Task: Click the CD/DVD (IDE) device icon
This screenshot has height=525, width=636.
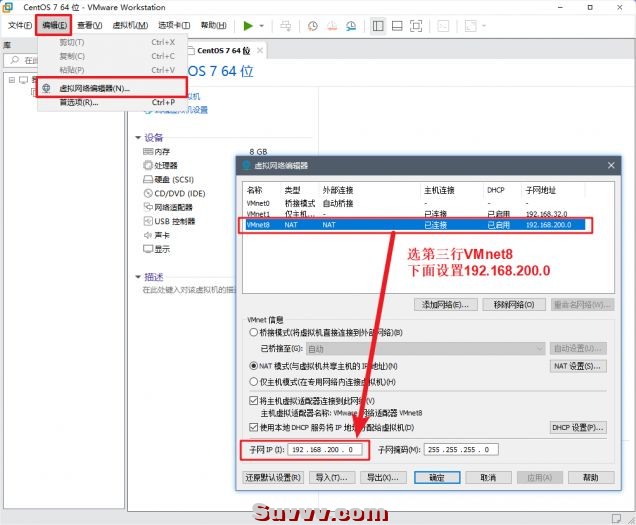Action: tap(147, 193)
